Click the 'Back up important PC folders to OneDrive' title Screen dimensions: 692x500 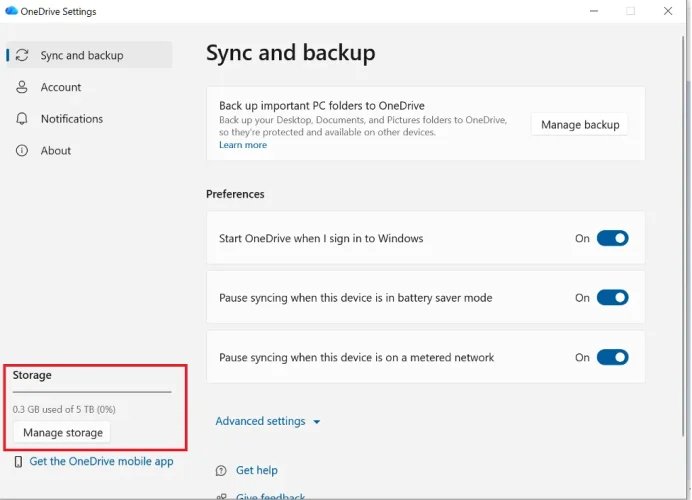(x=322, y=106)
